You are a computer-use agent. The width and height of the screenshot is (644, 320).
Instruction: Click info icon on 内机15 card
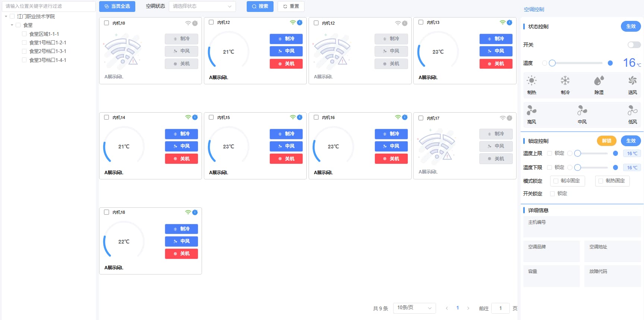(300, 117)
